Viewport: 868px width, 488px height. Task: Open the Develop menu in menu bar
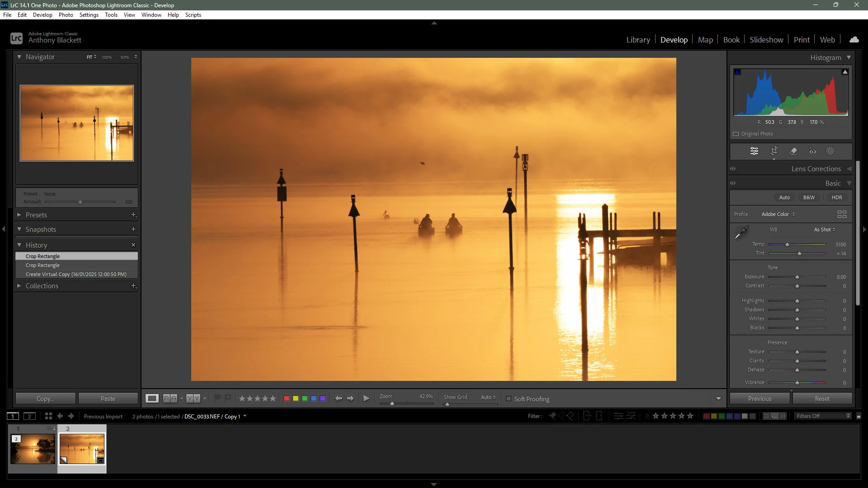coord(42,14)
